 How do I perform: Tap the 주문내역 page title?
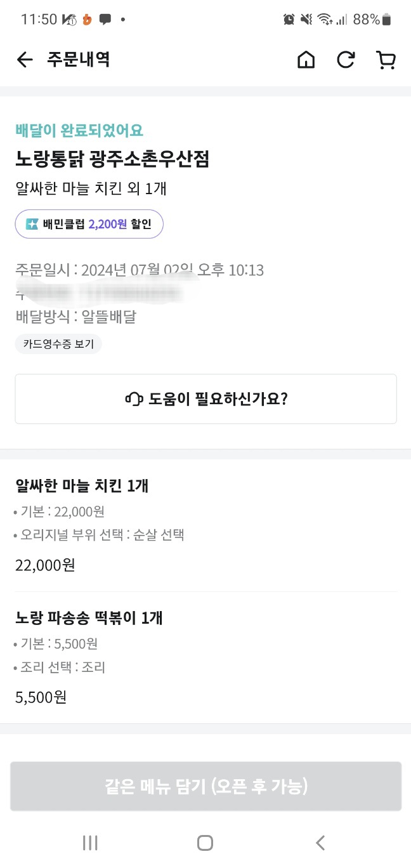click(79, 60)
